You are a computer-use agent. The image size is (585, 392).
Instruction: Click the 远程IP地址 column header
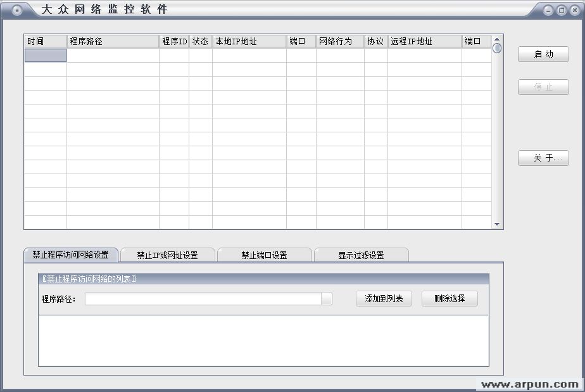pos(425,41)
